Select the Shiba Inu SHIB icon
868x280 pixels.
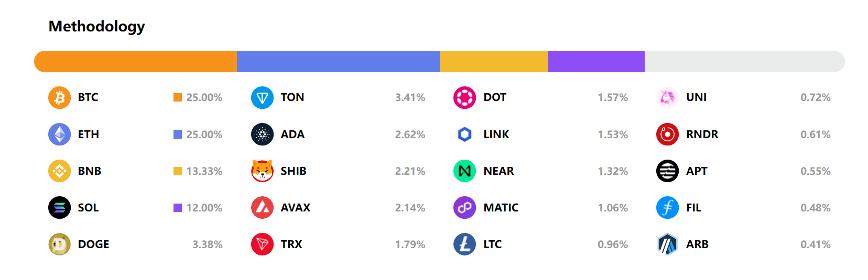(262, 171)
